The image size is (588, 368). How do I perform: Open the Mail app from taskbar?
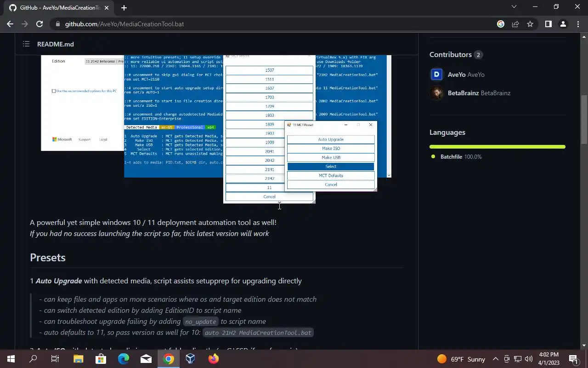point(146,359)
